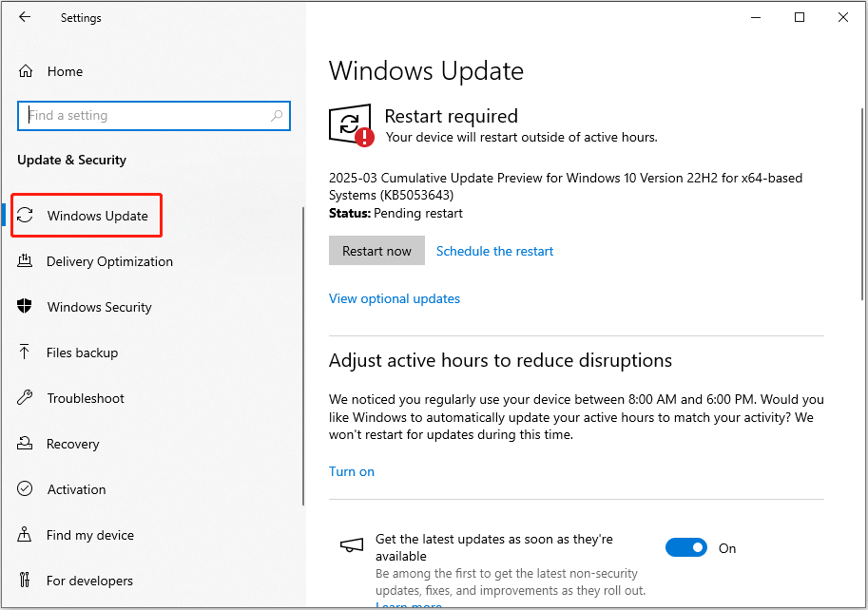Select the Windows Security shield icon
The height and width of the screenshot is (610, 868).
pyautogui.click(x=24, y=307)
